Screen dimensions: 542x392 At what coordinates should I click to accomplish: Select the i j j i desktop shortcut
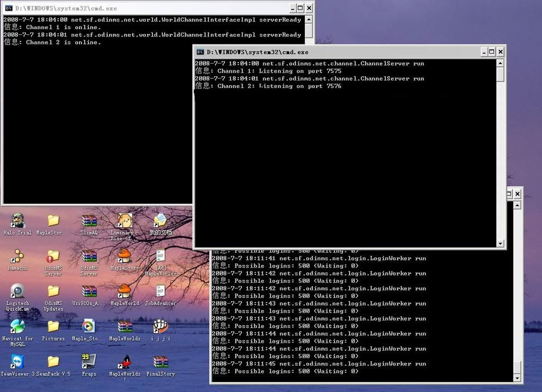[x=160, y=326]
